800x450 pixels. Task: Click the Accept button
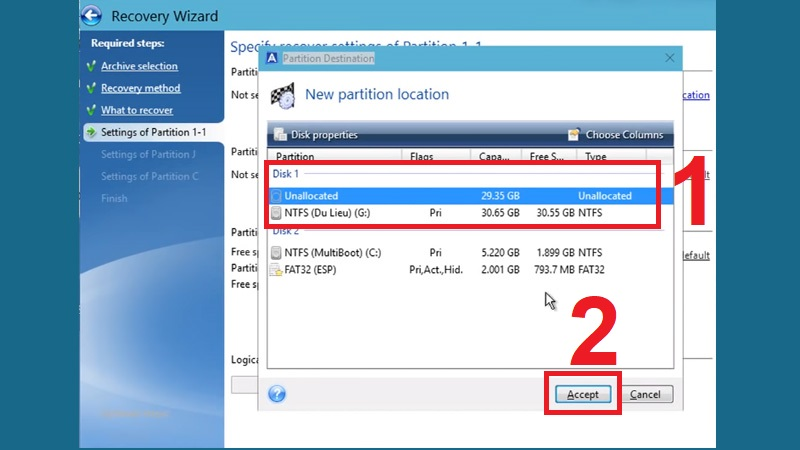[583, 394]
